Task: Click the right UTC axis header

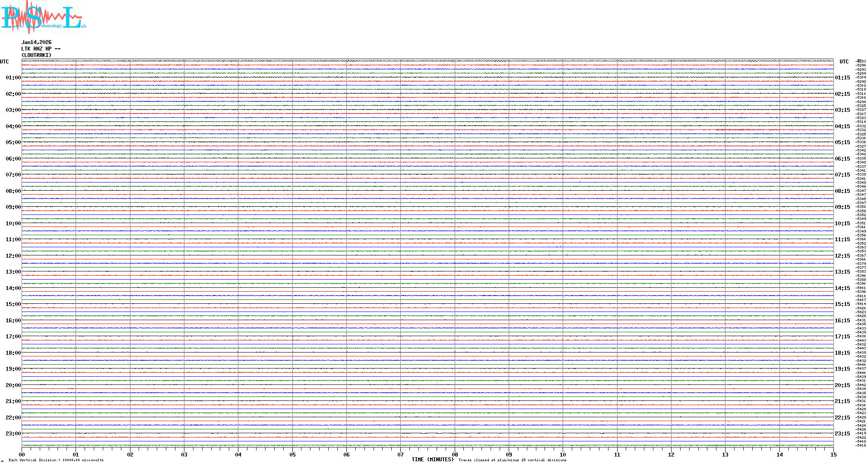Action: click(844, 62)
